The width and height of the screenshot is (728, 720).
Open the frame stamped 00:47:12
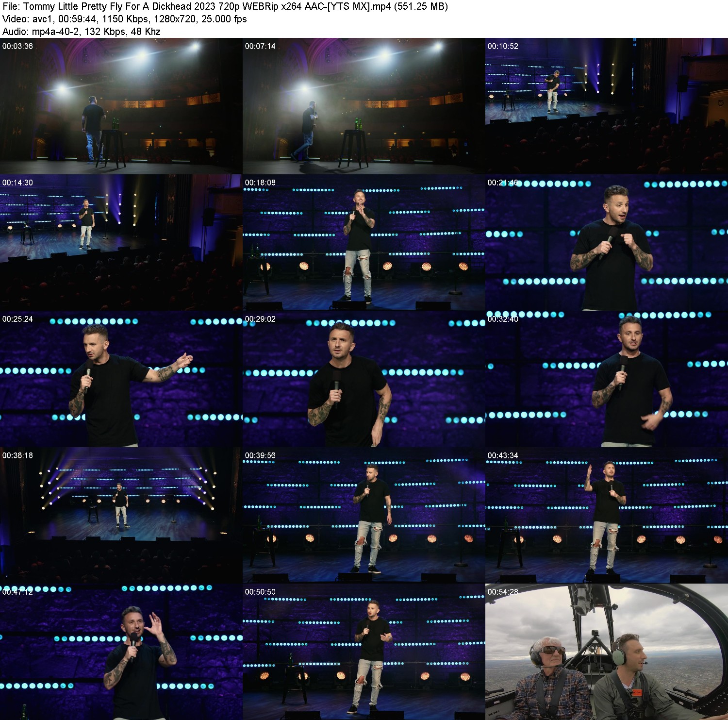pos(121,652)
